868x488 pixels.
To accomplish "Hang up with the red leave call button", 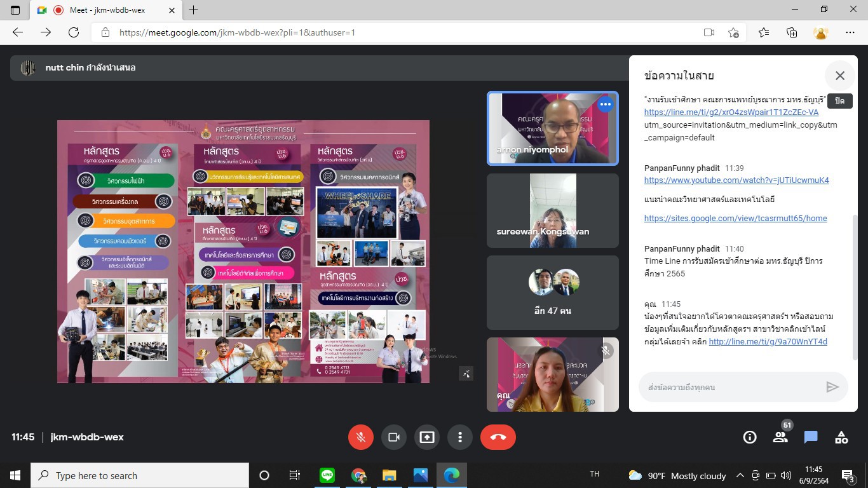I will click(498, 437).
